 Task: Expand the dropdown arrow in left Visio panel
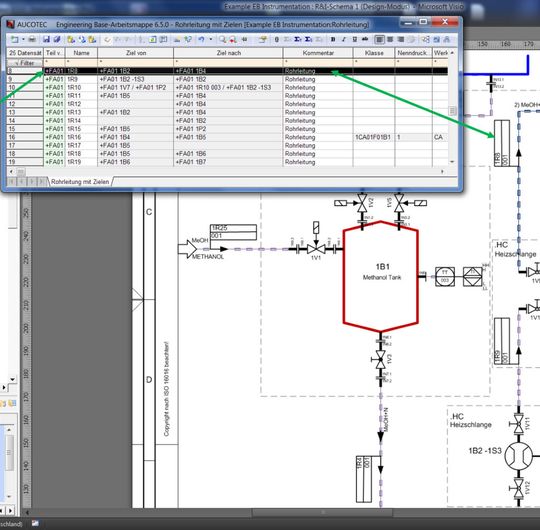coord(12,380)
